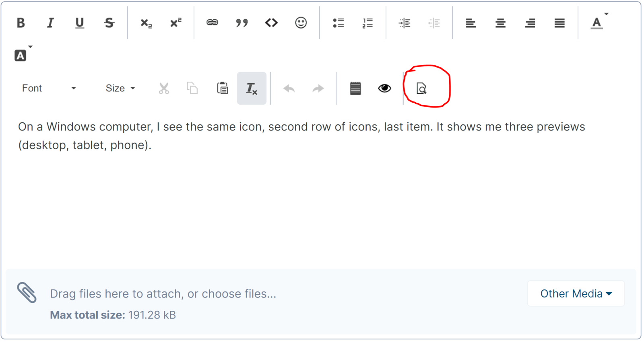Expand the Other Media menu
Screen dimensions: 644x343
pyautogui.click(x=576, y=293)
